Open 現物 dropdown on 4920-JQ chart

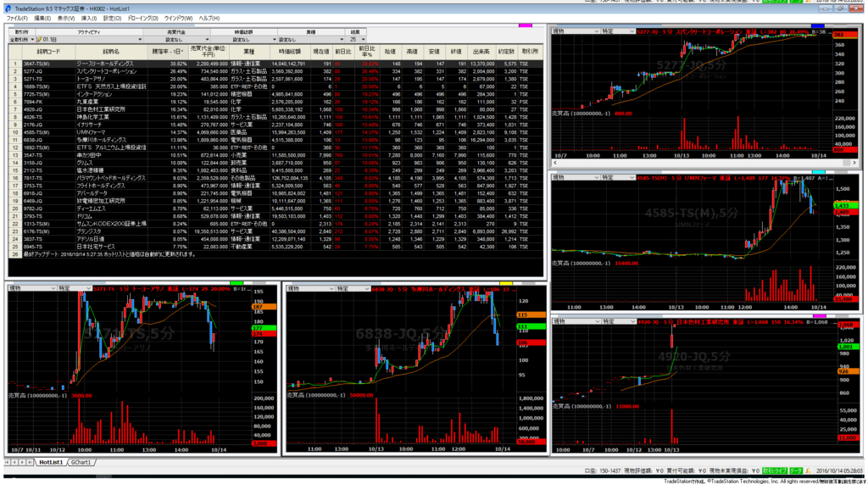coord(576,322)
